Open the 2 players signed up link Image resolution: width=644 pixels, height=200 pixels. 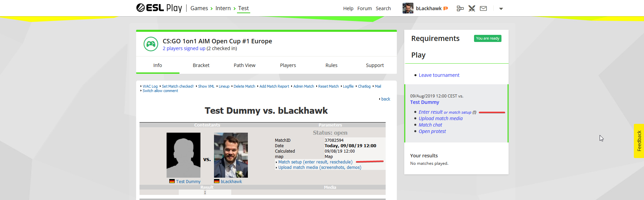coord(184,48)
